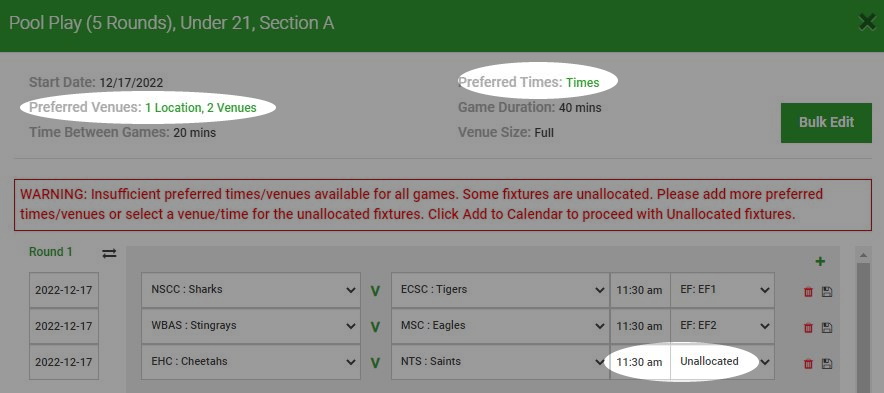Click the first row date field 2022-12-17
Screen dimensions: 884x393
click(x=64, y=290)
